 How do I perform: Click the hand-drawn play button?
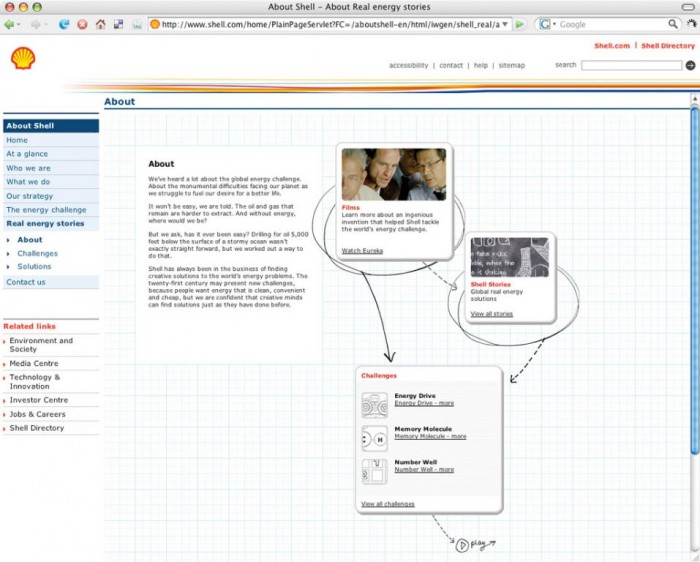click(x=462, y=545)
